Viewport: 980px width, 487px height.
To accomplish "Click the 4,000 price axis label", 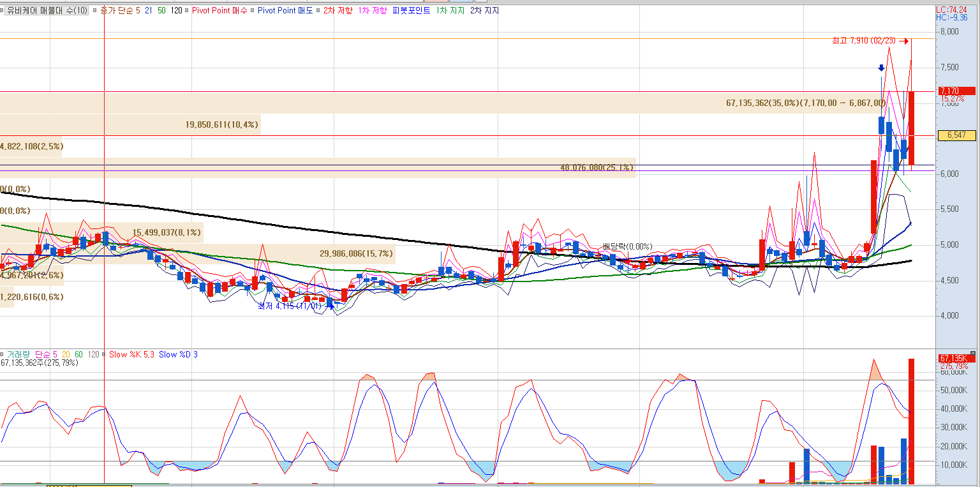I will point(949,316).
